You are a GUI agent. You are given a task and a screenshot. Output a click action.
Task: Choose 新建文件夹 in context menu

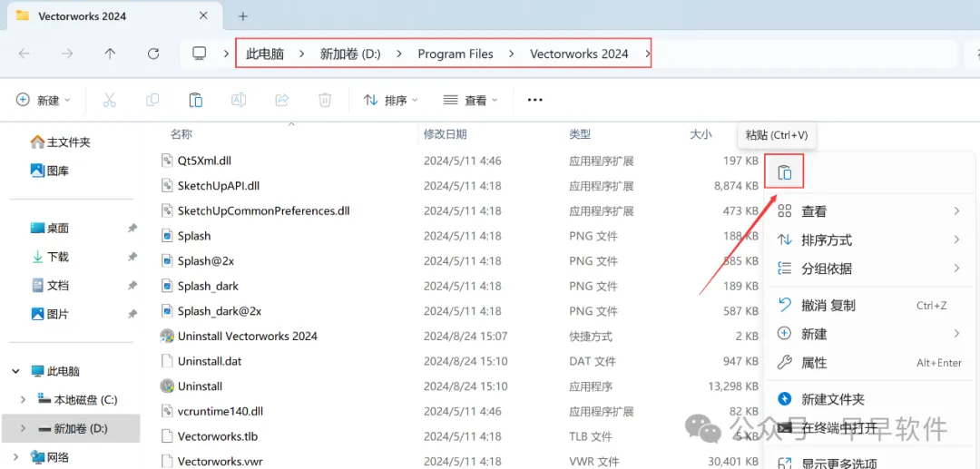[x=868, y=399]
